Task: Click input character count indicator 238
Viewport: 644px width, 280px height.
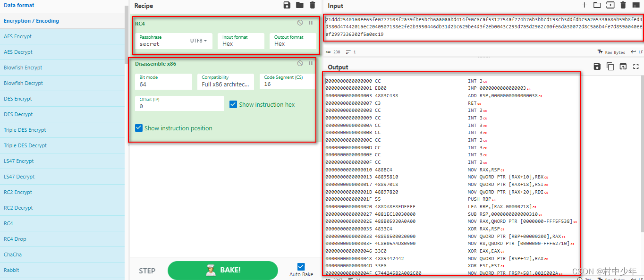Action: tap(333, 52)
